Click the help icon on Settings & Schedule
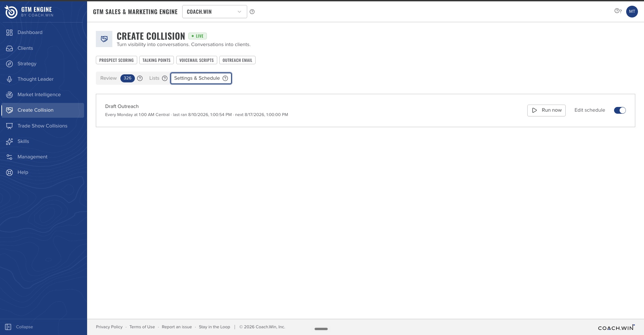Viewport: 644px width, 335px height. 225,78
